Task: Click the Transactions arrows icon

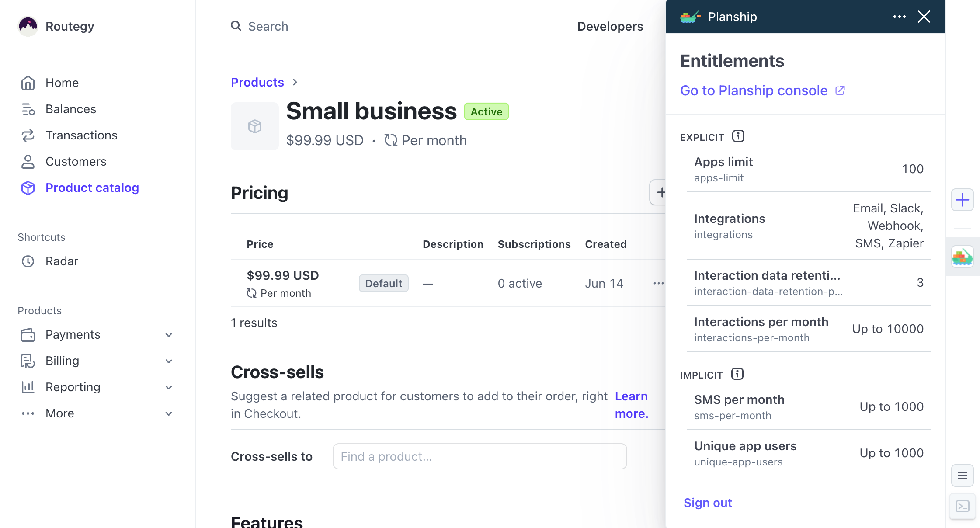Action: [28, 135]
